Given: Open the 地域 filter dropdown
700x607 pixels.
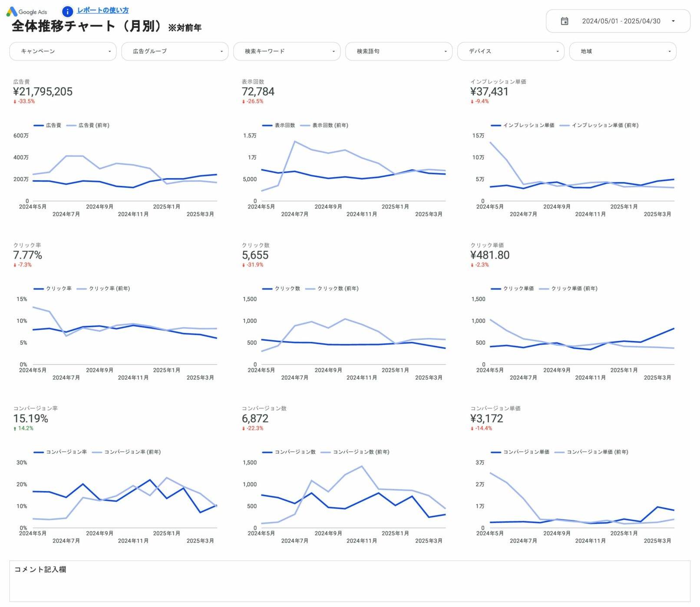Looking at the screenshot, I should pos(622,51).
